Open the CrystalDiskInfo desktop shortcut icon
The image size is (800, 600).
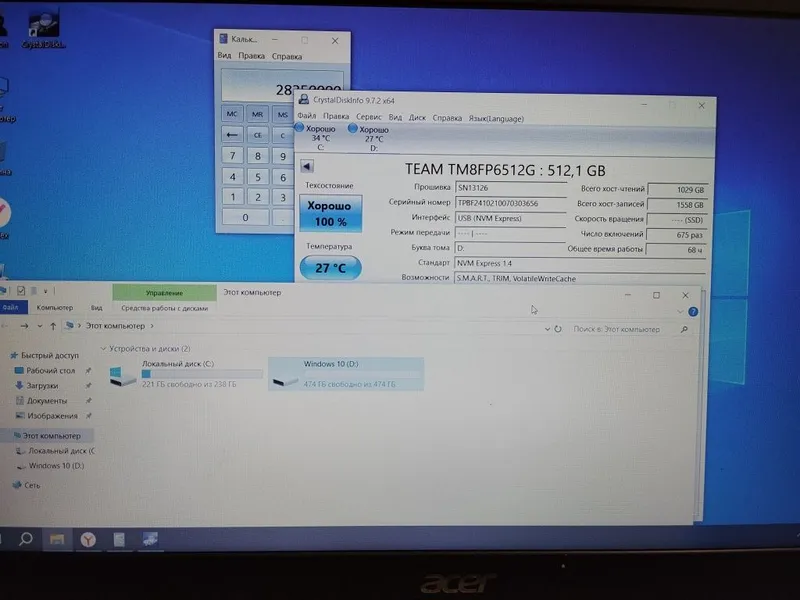[43, 30]
